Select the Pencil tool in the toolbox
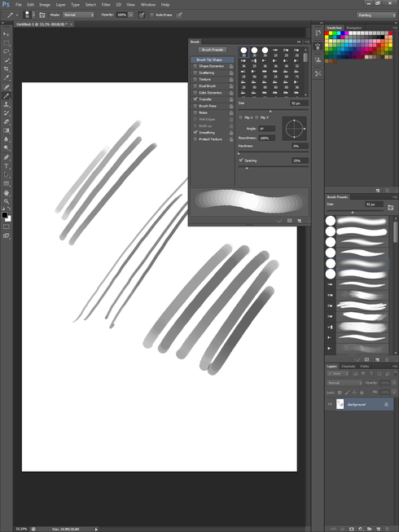The height and width of the screenshot is (532, 399). click(6, 96)
